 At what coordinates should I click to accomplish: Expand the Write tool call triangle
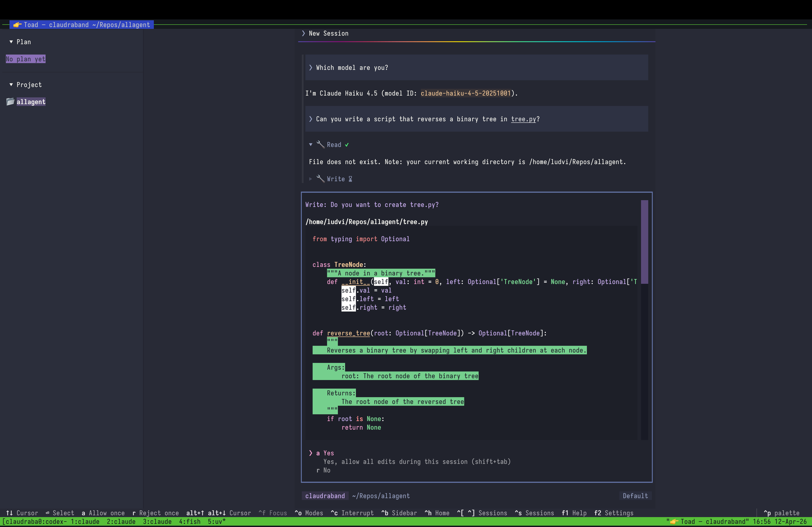click(310, 179)
